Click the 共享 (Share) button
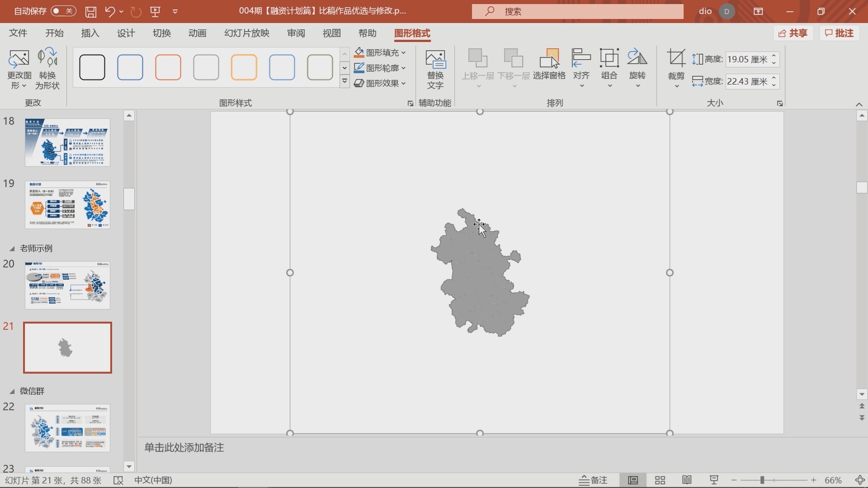 [793, 33]
